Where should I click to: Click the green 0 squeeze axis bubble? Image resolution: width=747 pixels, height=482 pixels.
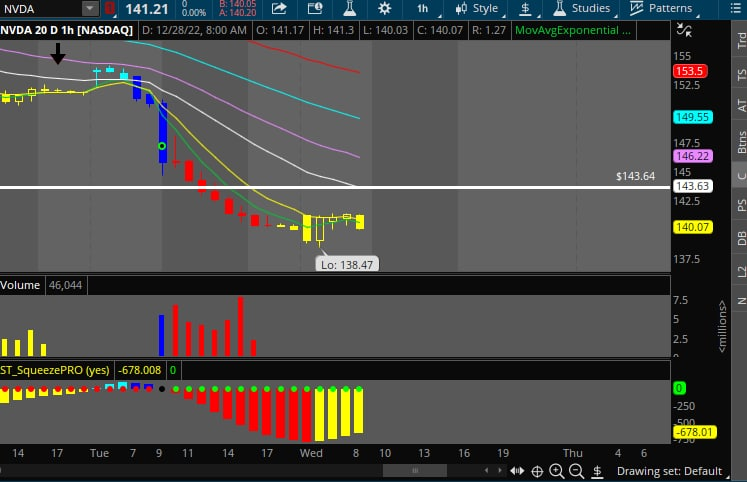679,388
